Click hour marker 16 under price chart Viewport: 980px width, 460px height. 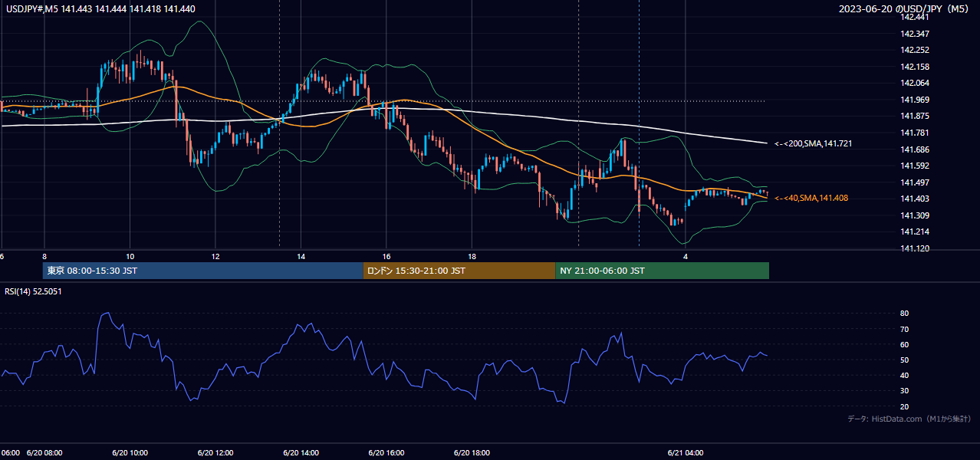pyautogui.click(x=386, y=256)
